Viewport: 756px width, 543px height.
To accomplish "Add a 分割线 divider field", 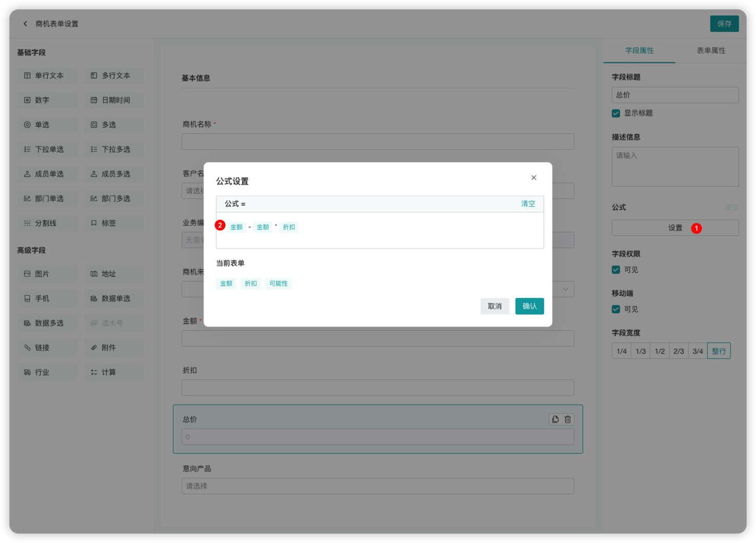I will click(x=47, y=223).
